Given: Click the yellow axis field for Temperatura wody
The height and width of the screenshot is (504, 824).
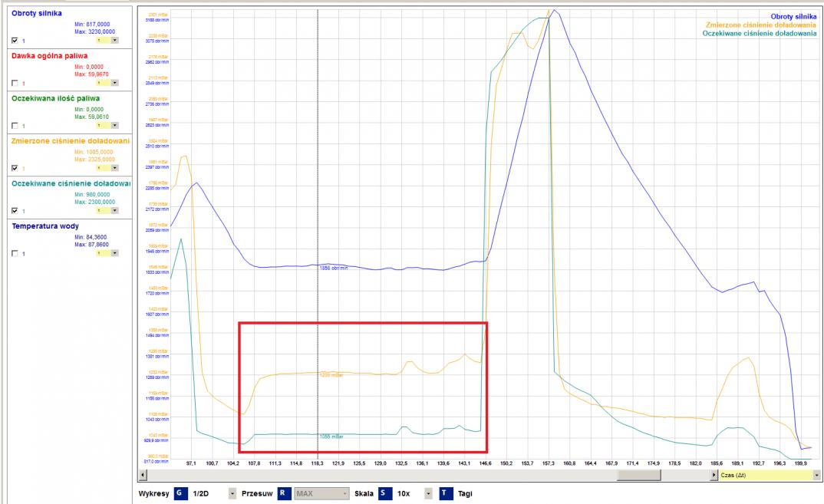Looking at the screenshot, I should tap(103, 253).
